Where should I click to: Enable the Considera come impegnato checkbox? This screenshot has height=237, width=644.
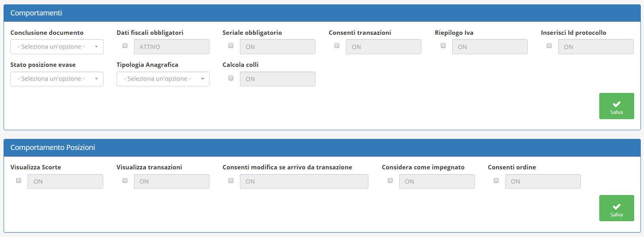coord(390,180)
